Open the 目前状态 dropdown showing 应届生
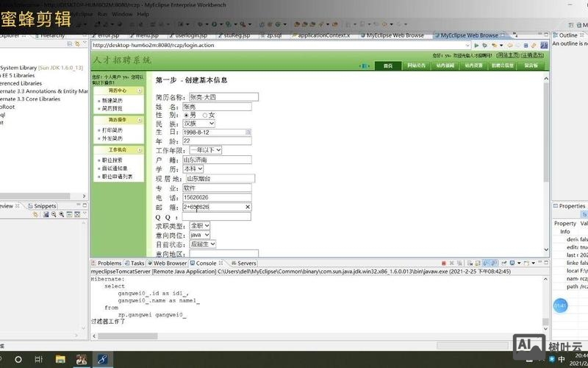 pos(203,244)
